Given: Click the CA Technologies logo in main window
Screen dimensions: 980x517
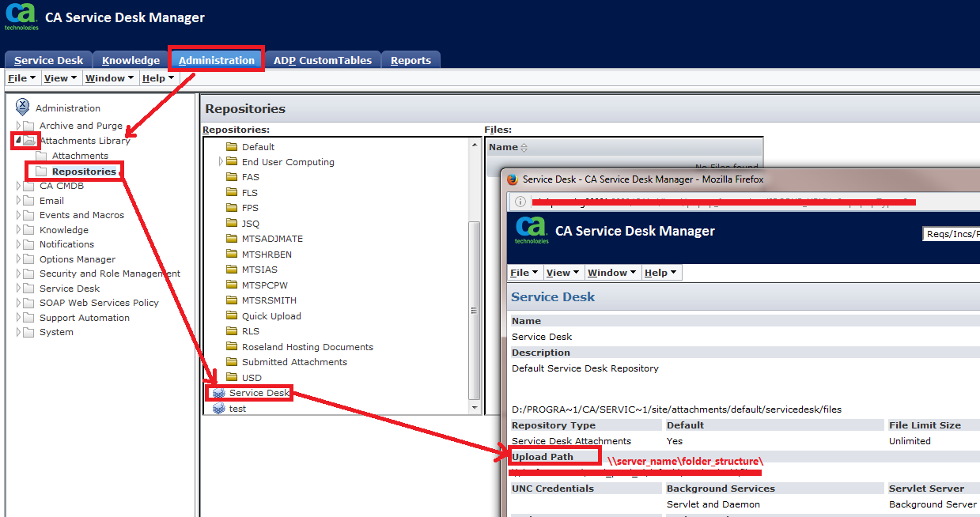Looking at the screenshot, I should (x=21, y=17).
